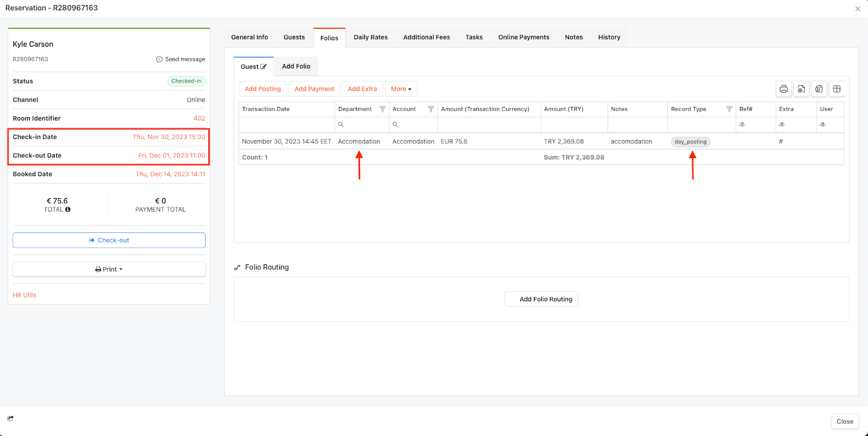Click the edit pencil on Guest folio tab
868x436 pixels.
pos(264,67)
